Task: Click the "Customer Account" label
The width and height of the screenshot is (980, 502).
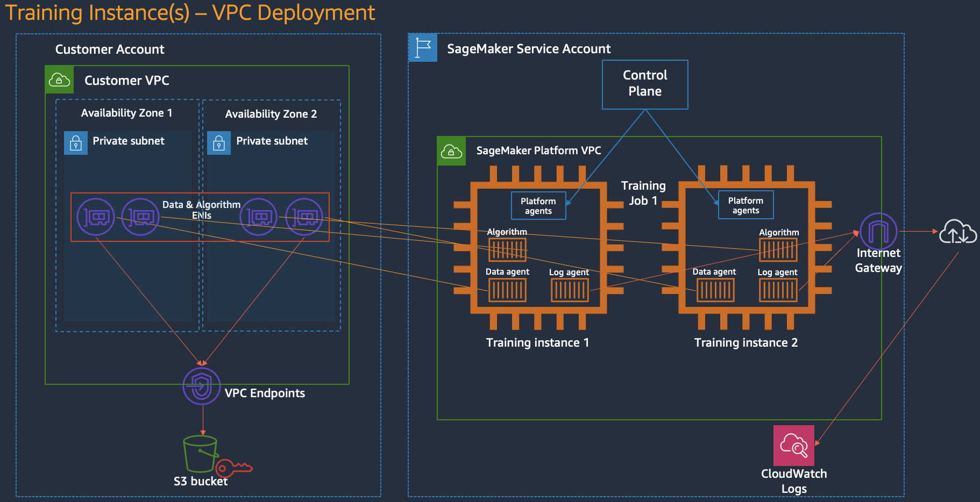Action: (110, 49)
